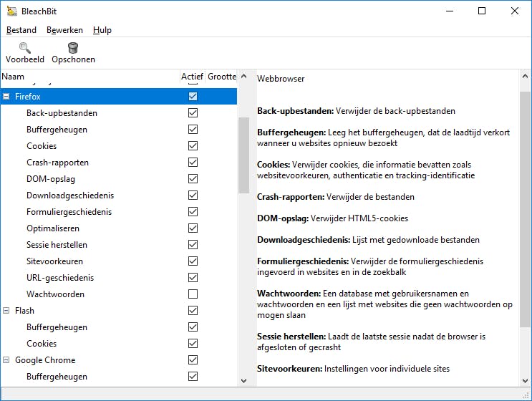The image size is (532, 401).
Task: Select the Sitevoorkeuren row
Action: pos(119,261)
